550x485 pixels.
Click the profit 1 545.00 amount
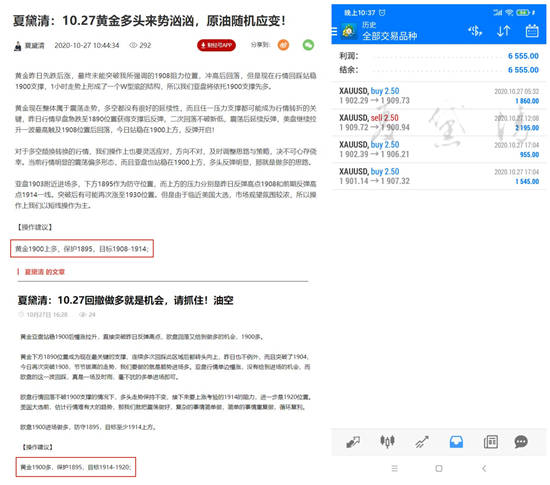(x=527, y=181)
